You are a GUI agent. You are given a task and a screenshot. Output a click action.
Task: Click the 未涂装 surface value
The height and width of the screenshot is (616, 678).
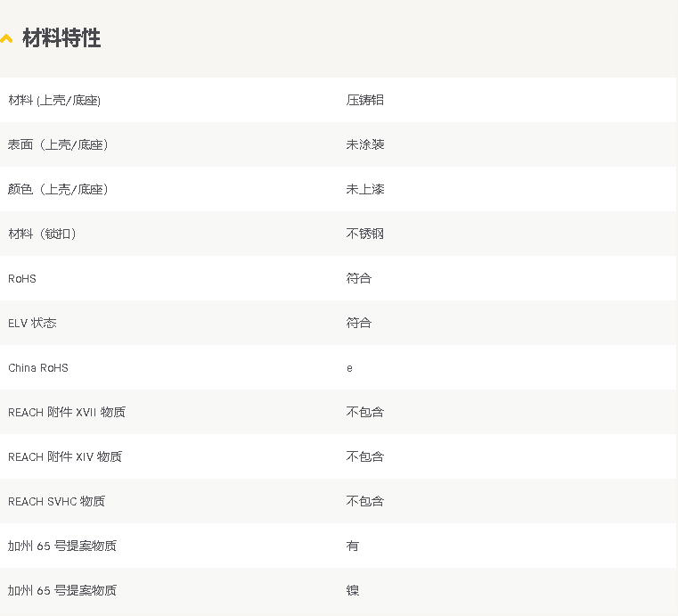[364, 144]
